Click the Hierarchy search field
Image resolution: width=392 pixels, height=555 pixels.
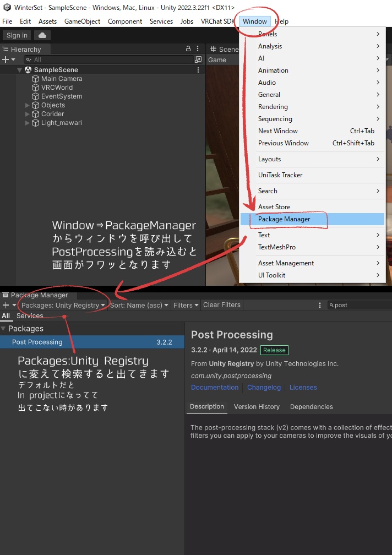pyautogui.click(x=108, y=59)
